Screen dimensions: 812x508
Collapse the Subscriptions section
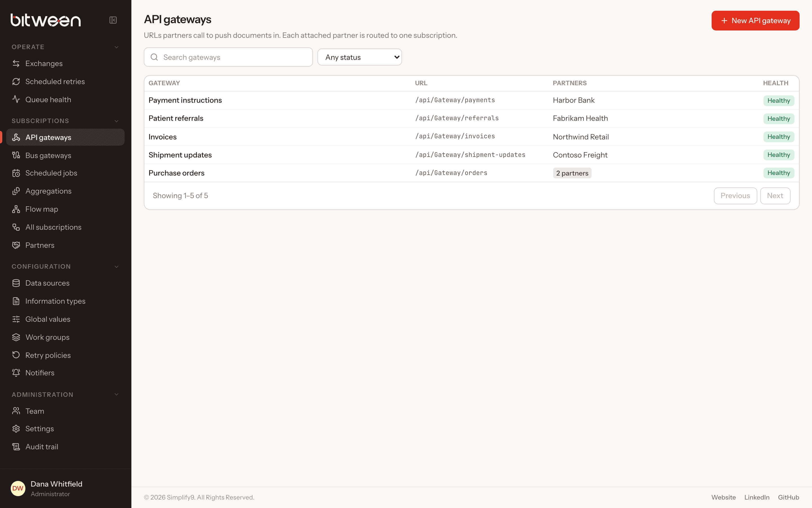(x=116, y=121)
